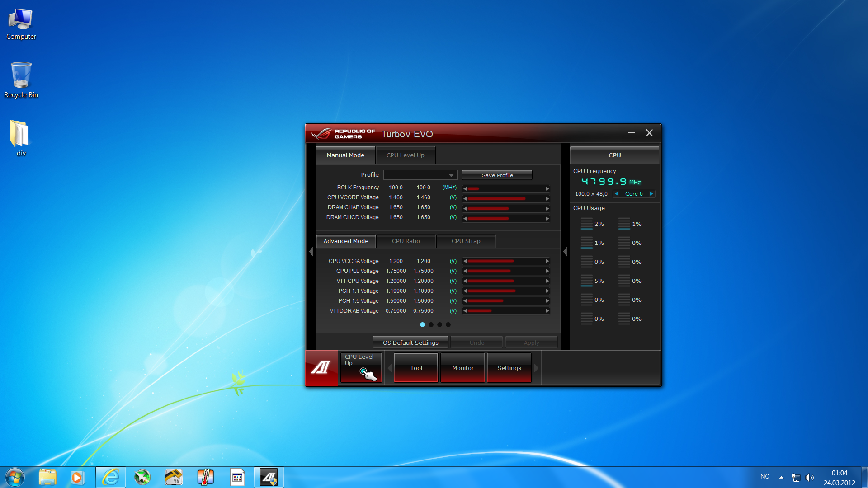Click the volume speaker tray icon
This screenshot has width=868, height=488.
[x=809, y=477]
